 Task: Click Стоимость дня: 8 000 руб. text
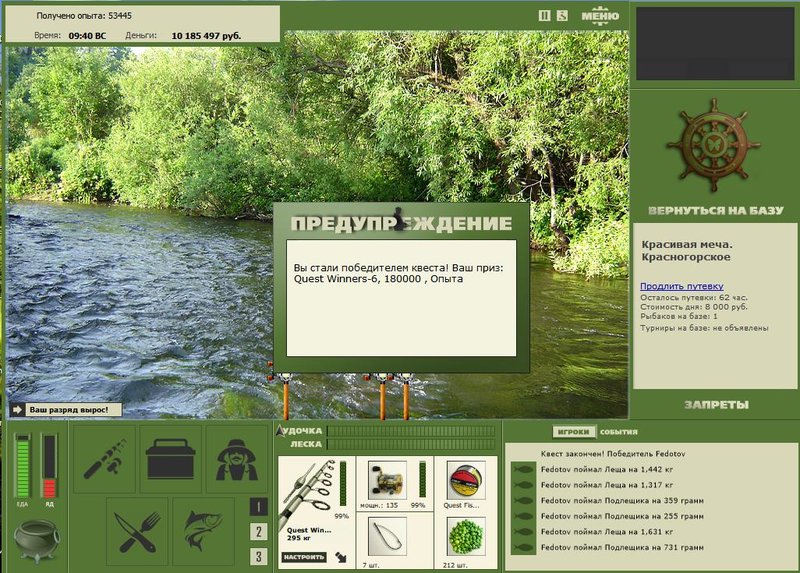click(694, 307)
